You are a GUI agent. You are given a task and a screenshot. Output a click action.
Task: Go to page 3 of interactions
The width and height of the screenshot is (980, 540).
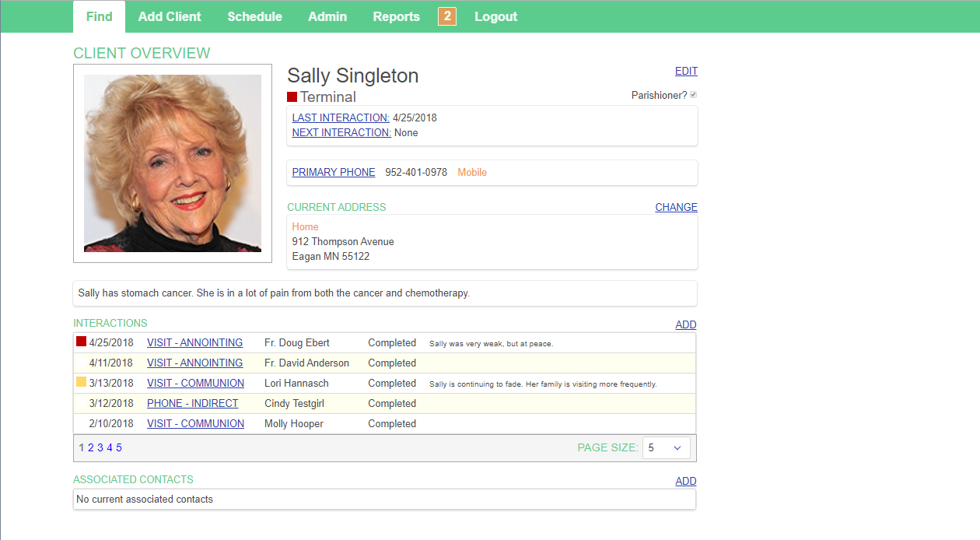point(100,447)
